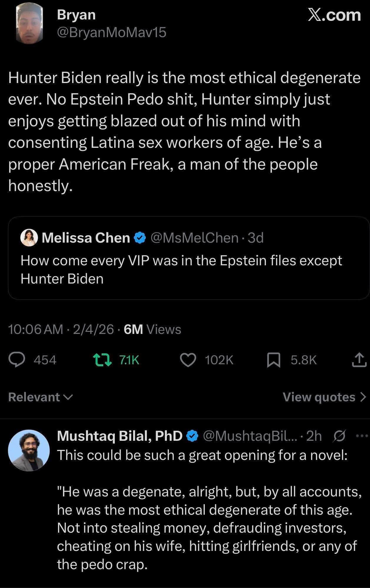Expand View quotes list
Screen dimensions: 370x588
pyautogui.click(x=323, y=397)
